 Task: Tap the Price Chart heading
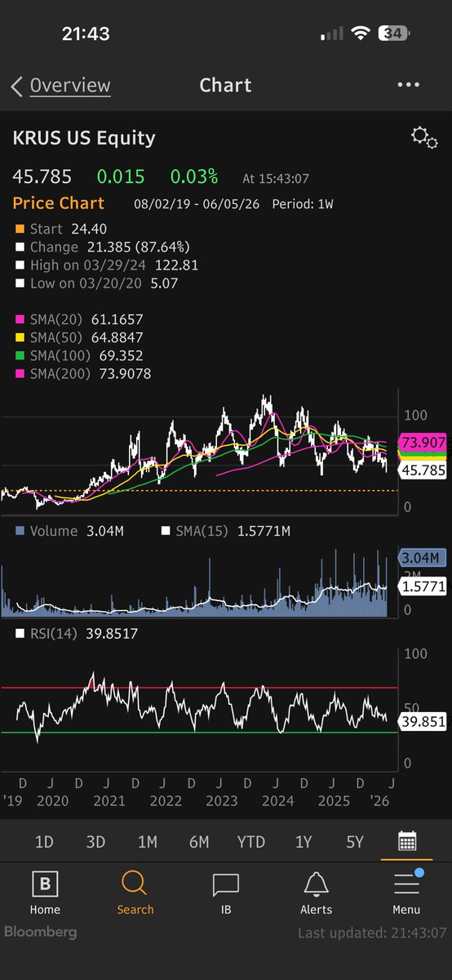click(x=59, y=203)
